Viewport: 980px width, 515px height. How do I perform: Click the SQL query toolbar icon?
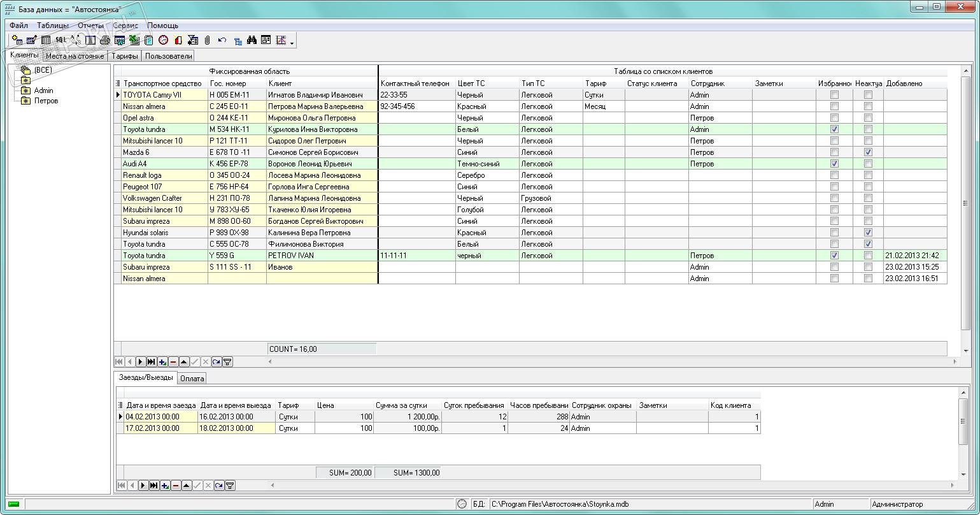60,40
